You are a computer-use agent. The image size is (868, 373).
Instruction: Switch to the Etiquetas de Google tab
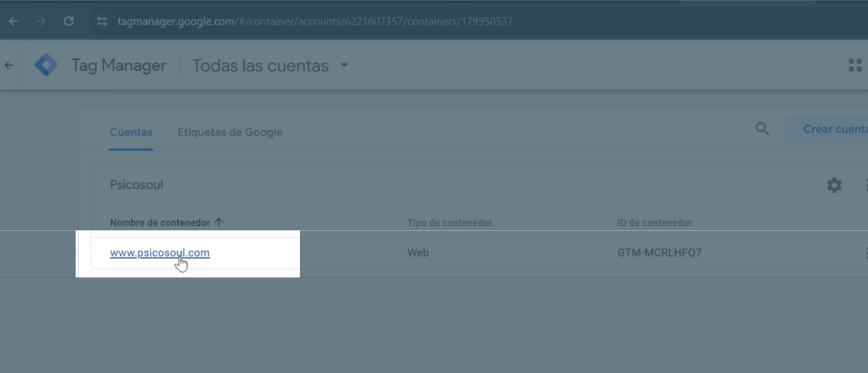point(230,132)
